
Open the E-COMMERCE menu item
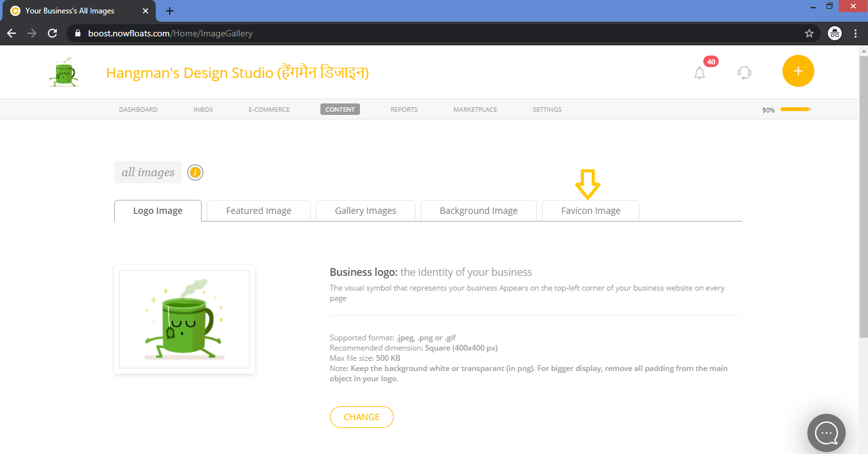click(x=269, y=109)
